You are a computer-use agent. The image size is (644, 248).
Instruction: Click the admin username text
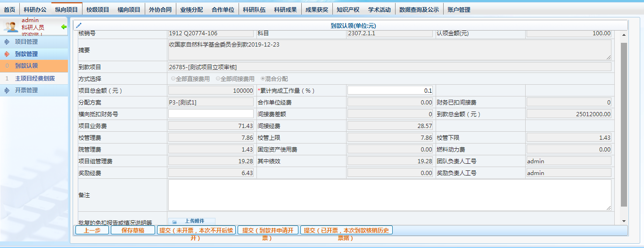click(30, 20)
